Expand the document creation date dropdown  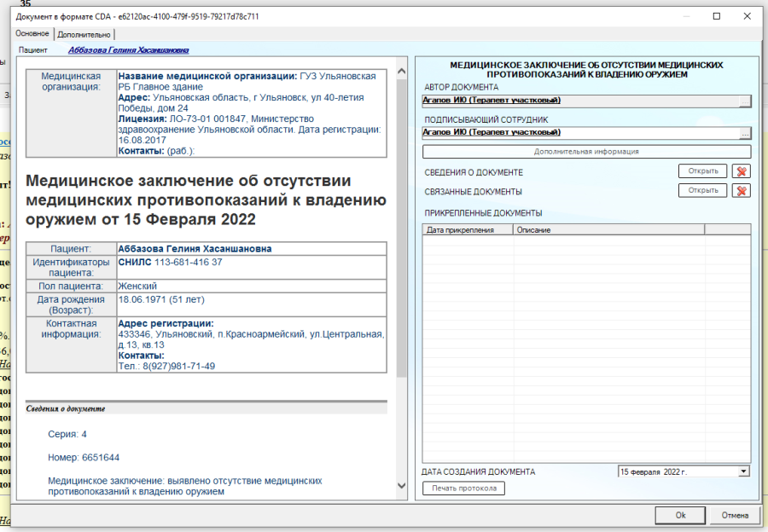[x=743, y=471]
